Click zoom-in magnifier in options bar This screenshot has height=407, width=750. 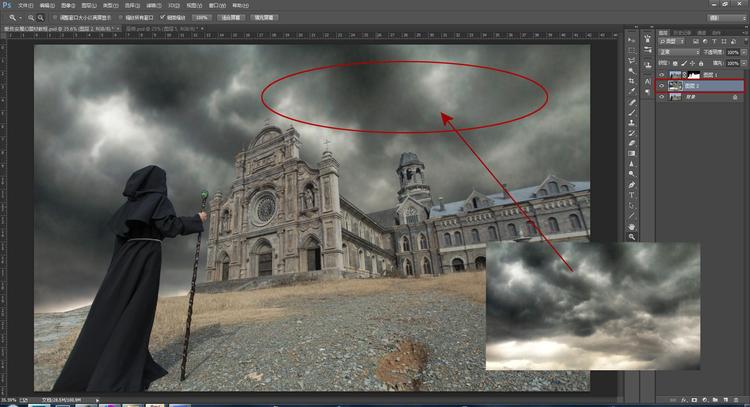[x=31, y=18]
